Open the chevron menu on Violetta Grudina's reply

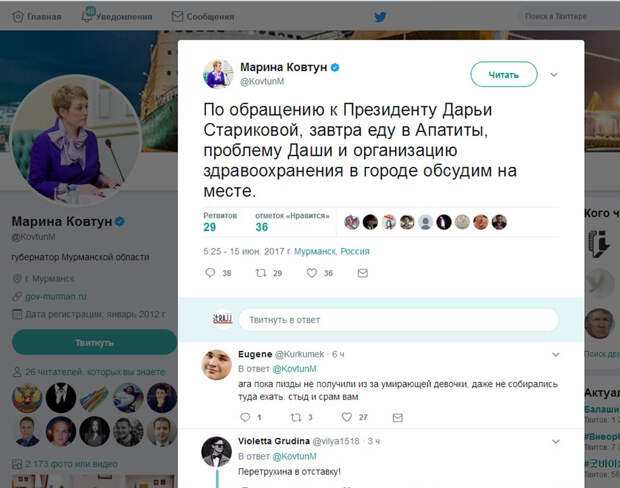point(556,441)
